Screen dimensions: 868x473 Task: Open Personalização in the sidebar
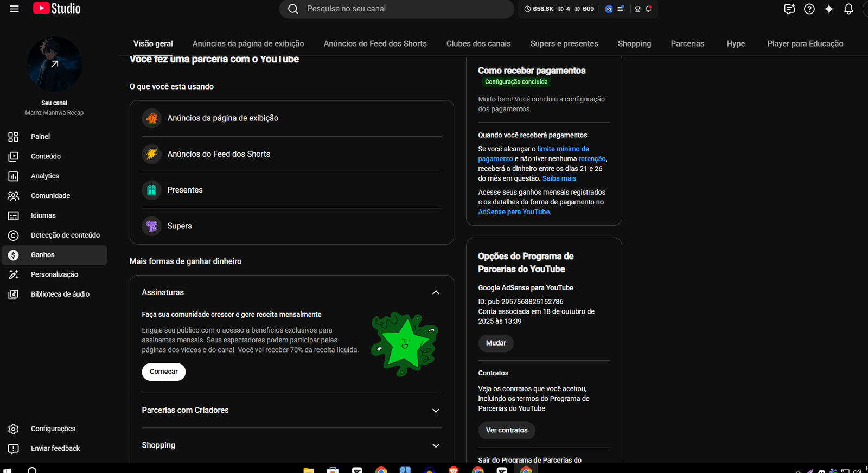[x=54, y=274]
